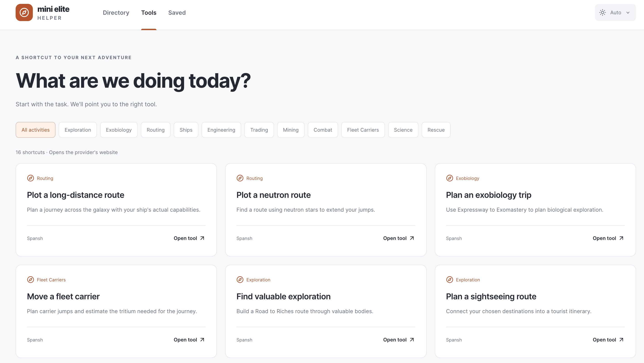
Task: Filter by Ships activity
Action: point(186,130)
